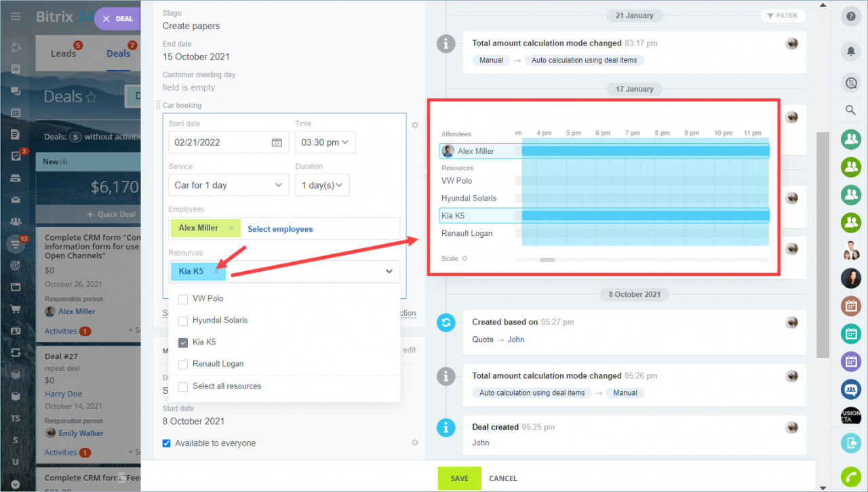Switch to the Leads tab

pyautogui.click(x=63, y=54)
